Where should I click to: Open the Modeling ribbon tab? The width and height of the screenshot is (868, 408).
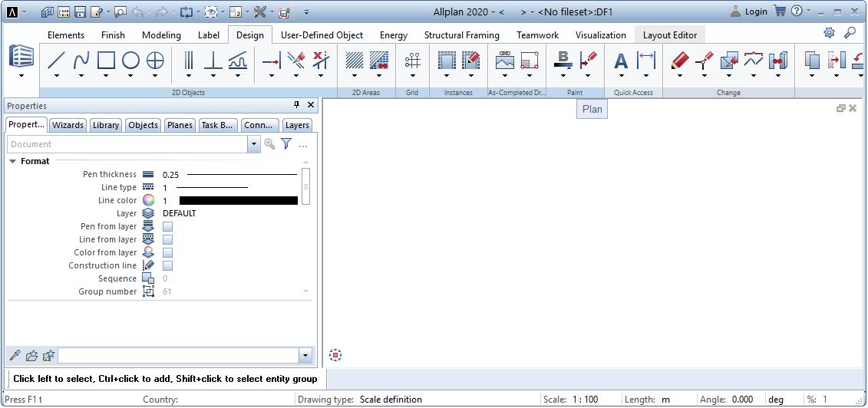point(161,35)
